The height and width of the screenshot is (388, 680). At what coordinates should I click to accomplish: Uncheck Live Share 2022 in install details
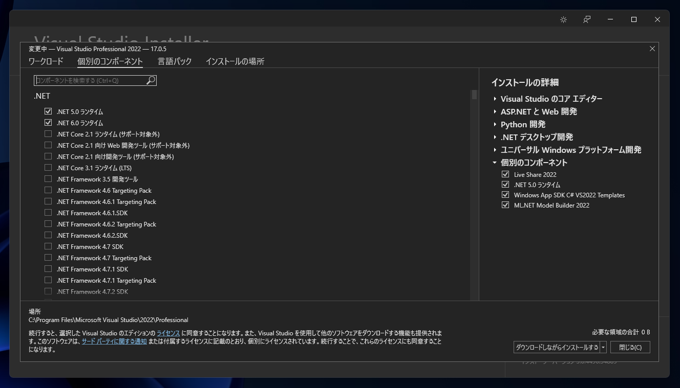pos(505,174)
